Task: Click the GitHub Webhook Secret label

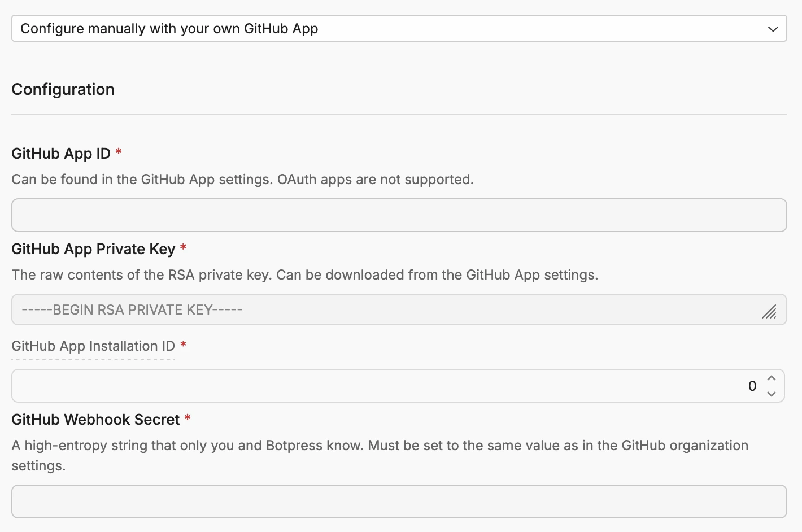Action: 95,420
